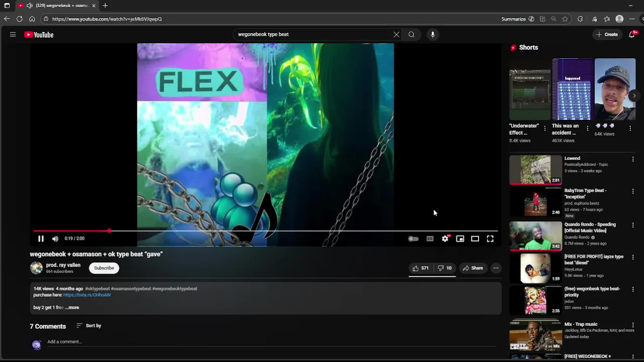
Task: Open options for Mix - Trap music
Action: click(x=633, y=325)
